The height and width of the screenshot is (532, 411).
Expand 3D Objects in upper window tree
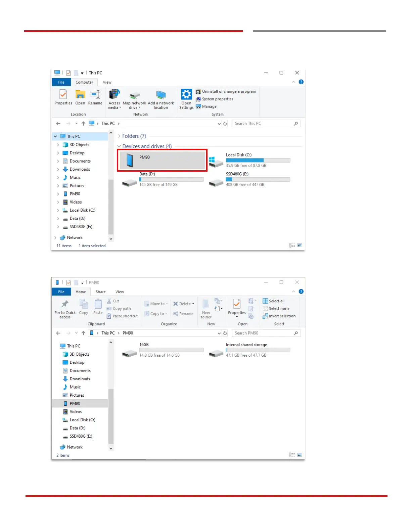pos(58,145)
